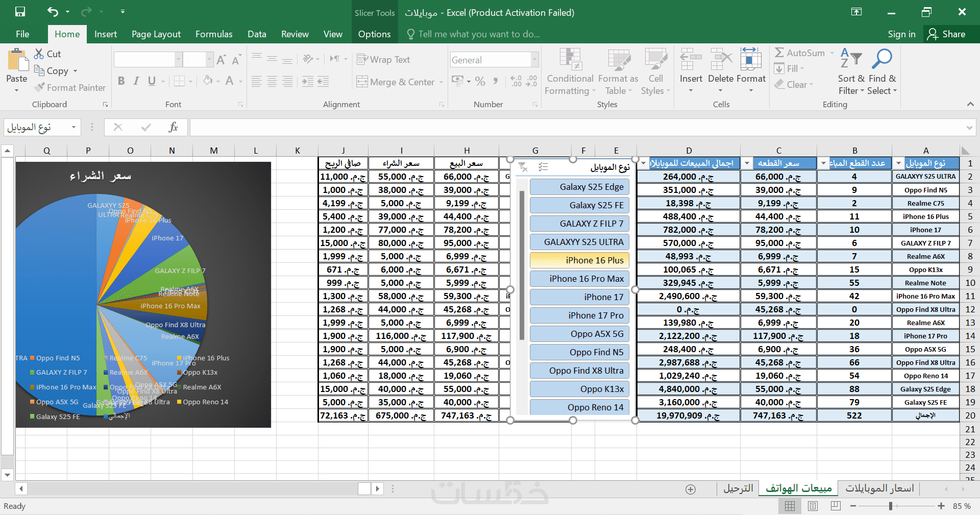This screenshot has height=515, width=980.
Task: Add a new sheet with plus icon
Action: tap(691, 489)
